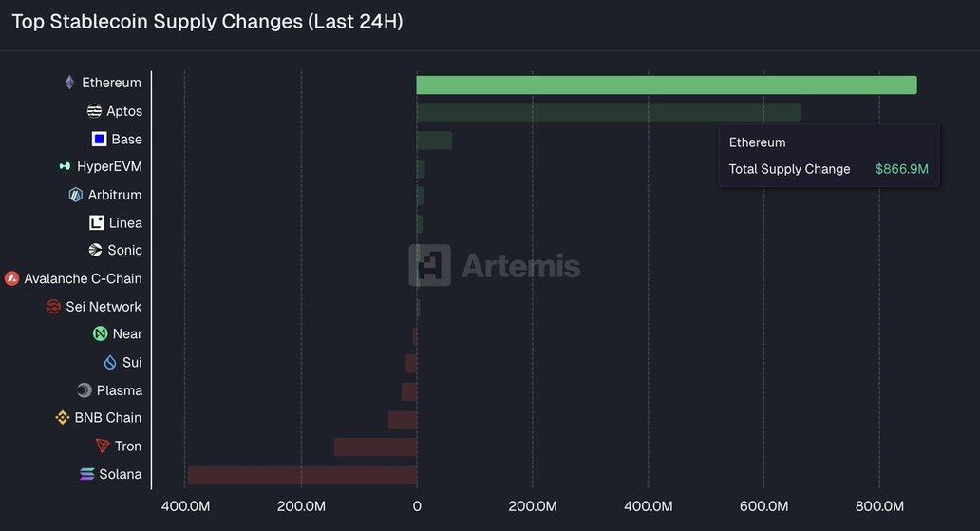
Task: Click the Ethereum chain icon
Action: (x=69, y=83)
